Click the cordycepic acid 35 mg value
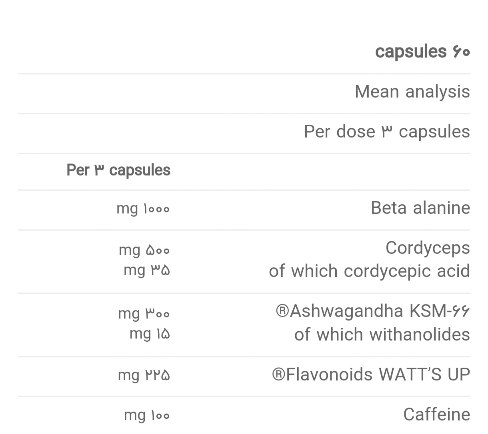 coord(147,270)
